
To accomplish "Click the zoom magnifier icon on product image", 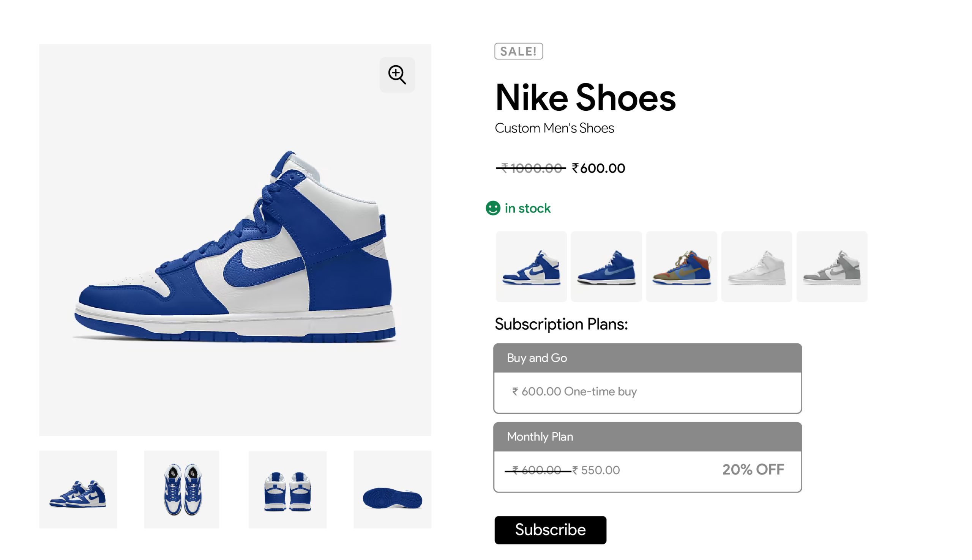I will 397,75.
